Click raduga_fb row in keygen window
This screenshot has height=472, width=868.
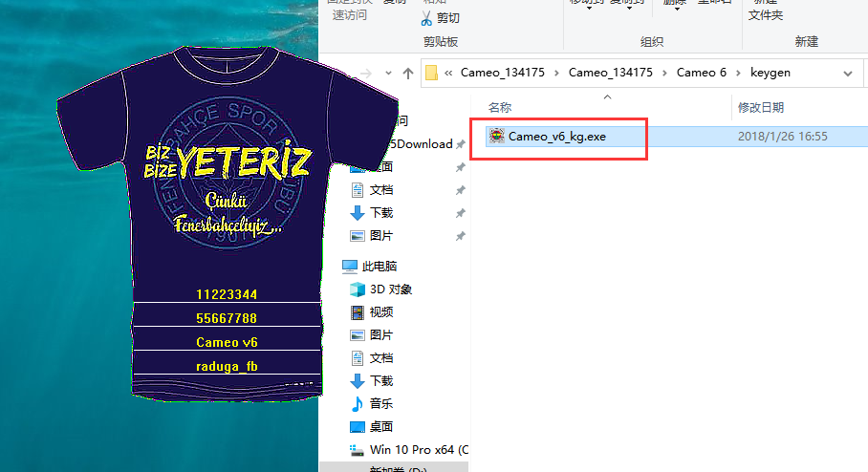227,366
